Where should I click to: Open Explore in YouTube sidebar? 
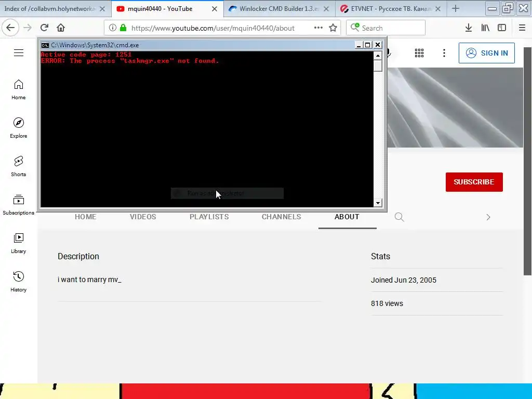point(18,128)
